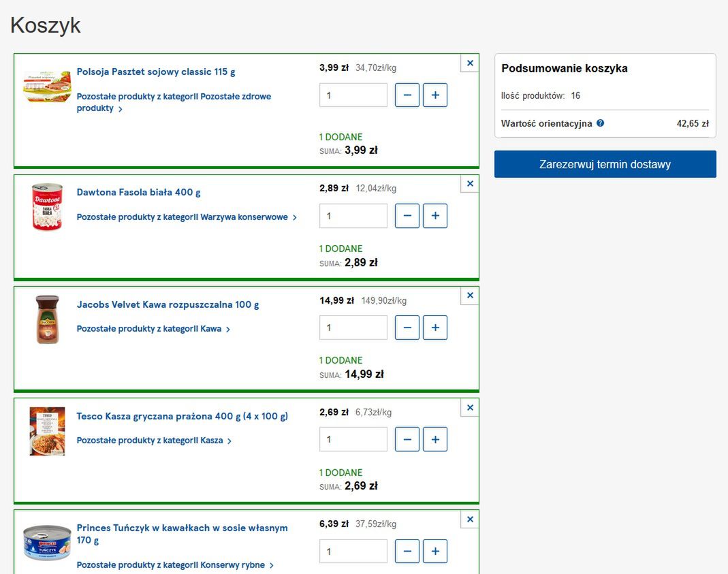Remove Polsoja Pasztet sojowy from the basket
Screen dimensions: 728x574
coord(470,63)
